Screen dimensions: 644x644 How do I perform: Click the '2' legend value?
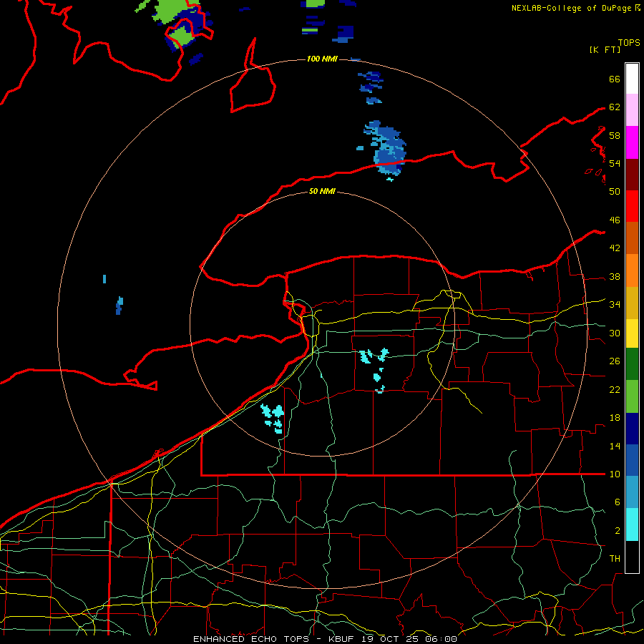(x=617, y=530)
